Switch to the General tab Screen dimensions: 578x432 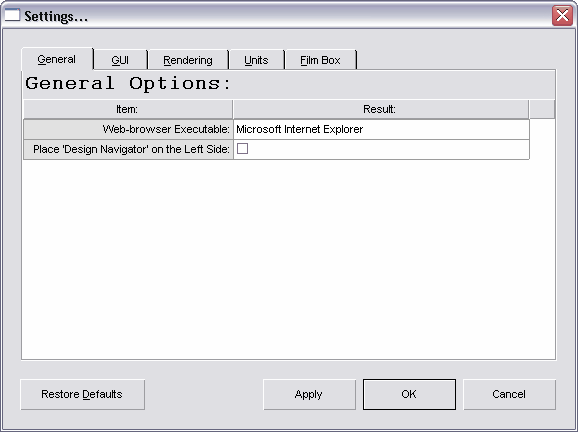click(x=57, y=59)
